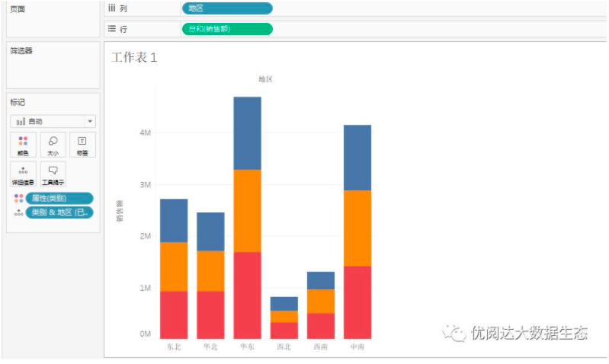609x364 pixels.
Task: Select the 地区 pill on columns shelf
Action: point(226,8)
